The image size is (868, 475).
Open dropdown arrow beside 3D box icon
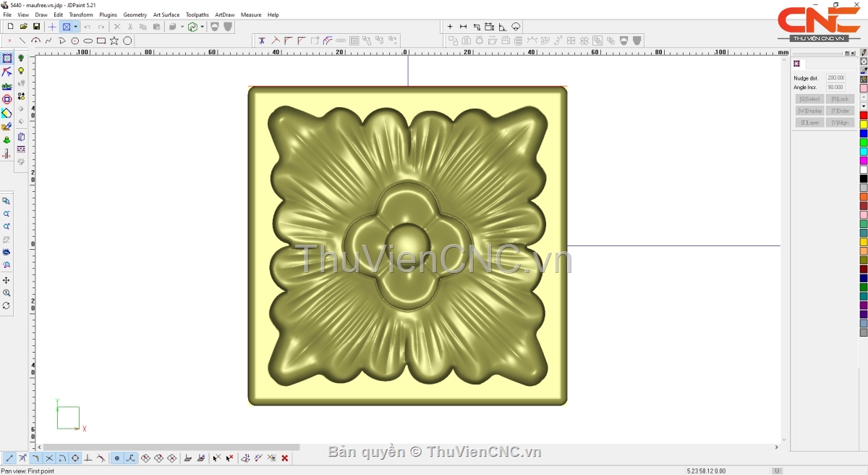click(x=182, y=27)
